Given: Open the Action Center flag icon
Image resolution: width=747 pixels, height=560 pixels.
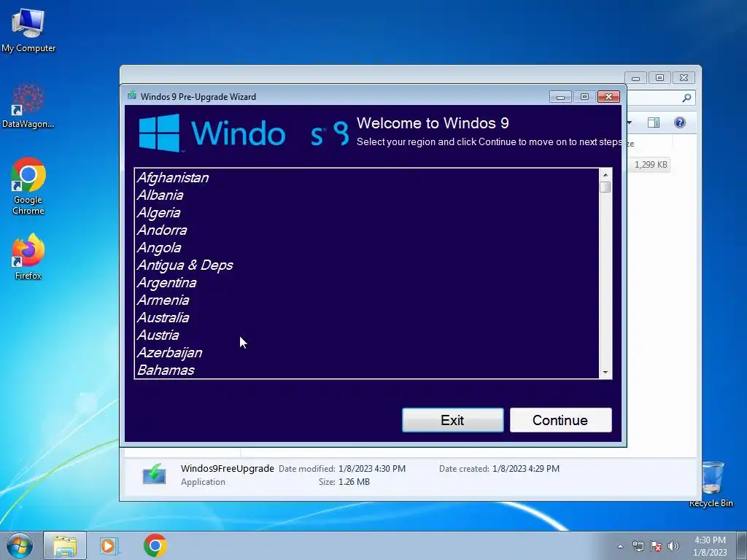Looking at the screenshot, I should coord(656,546).
